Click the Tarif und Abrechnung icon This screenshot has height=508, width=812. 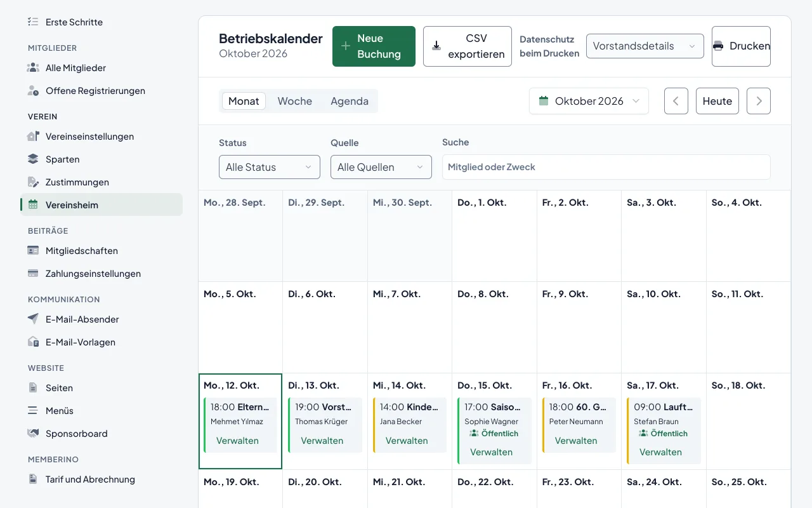pos(33,479)
